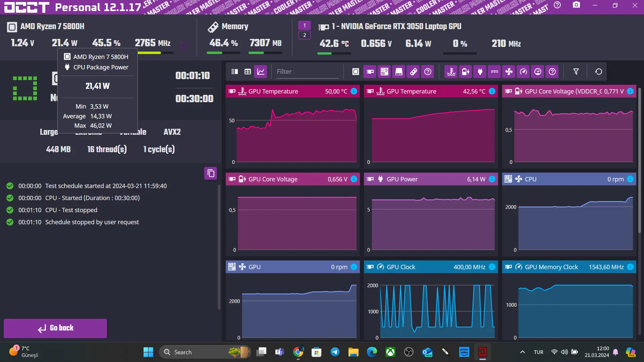Open the notification bell in tray
The height and width of the screenshot is (362, 644).
615,352
